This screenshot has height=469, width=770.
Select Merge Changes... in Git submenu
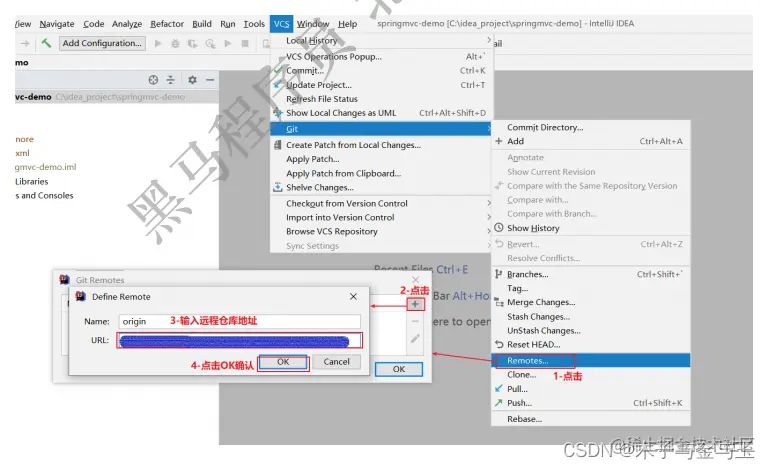pos(591,302)
